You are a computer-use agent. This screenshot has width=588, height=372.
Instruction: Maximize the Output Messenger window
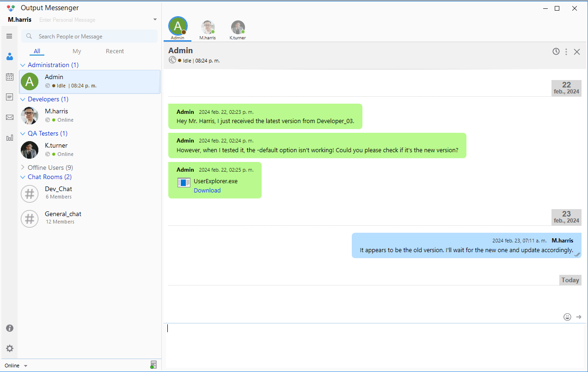tap(557, 8)
